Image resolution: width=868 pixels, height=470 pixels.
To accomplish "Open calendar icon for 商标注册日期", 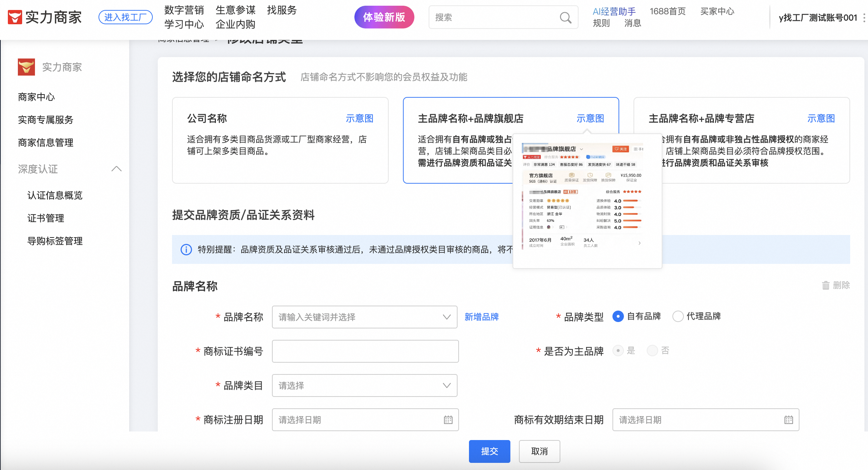I will (x=448, y=420).
